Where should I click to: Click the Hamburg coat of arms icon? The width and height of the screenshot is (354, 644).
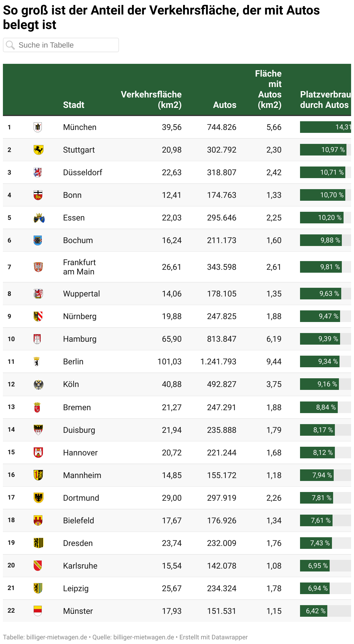37,339
